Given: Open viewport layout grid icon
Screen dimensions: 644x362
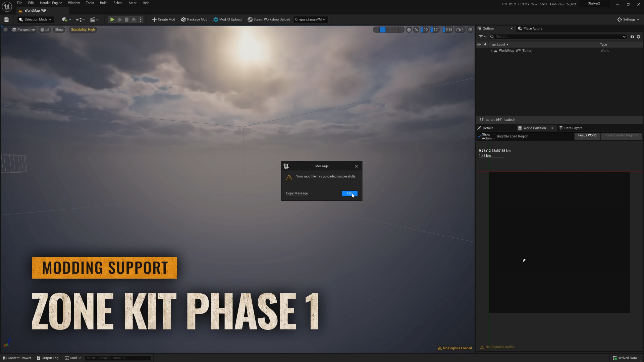Looking at the screenshot, I should pos(470,29).
